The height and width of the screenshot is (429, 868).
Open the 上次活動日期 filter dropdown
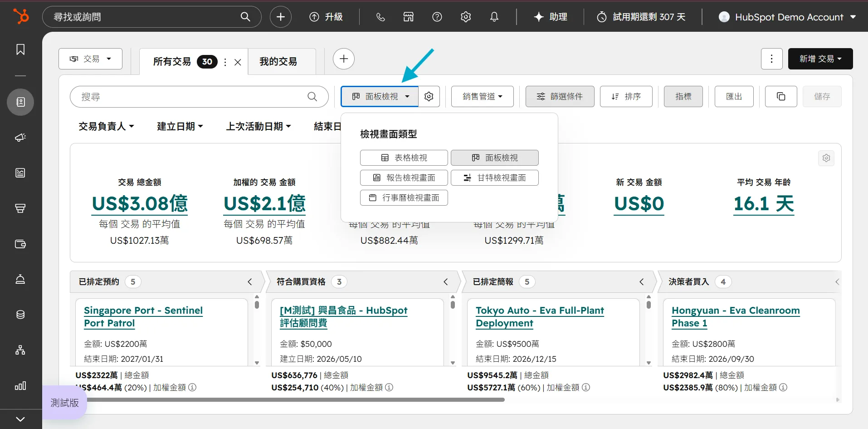(258, 126)
